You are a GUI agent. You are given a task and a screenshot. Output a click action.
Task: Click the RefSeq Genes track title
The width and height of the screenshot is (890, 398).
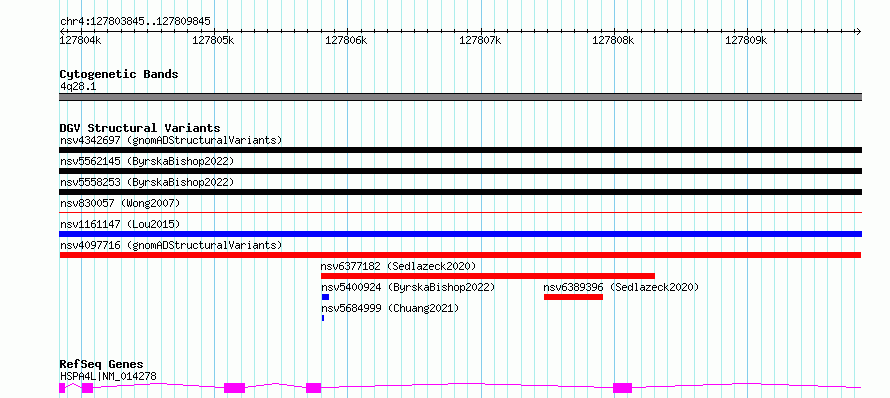pos(101,365)
